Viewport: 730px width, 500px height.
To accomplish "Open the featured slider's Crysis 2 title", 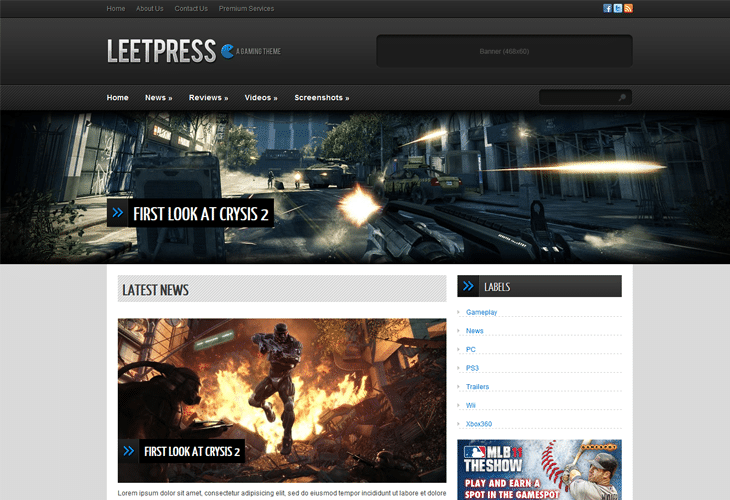I will (201, 214).
